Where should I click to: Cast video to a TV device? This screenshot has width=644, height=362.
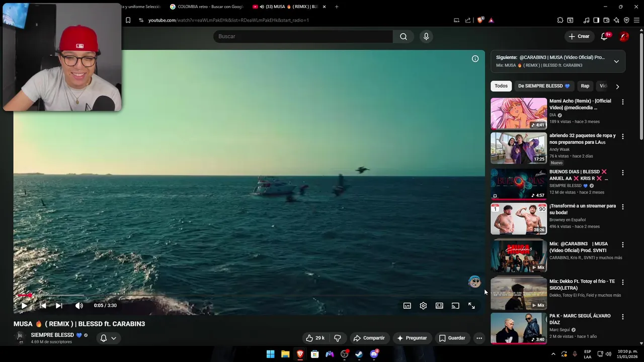[x=455, y=306]
